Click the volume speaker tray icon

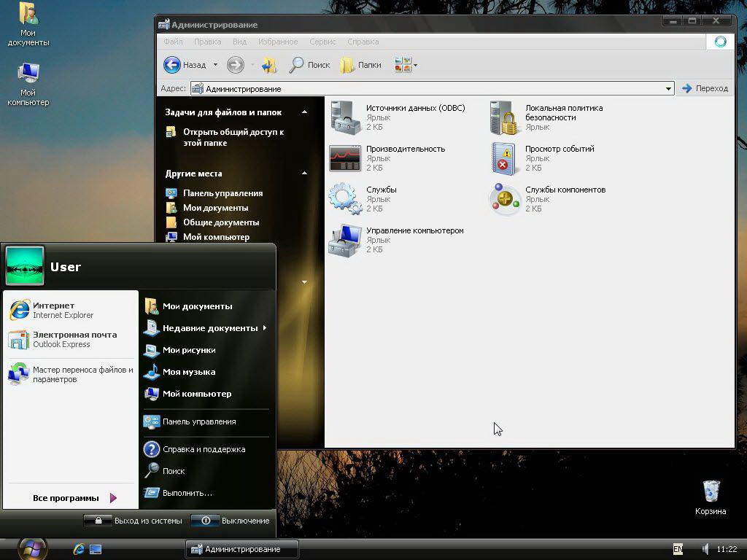click(705, 550)
